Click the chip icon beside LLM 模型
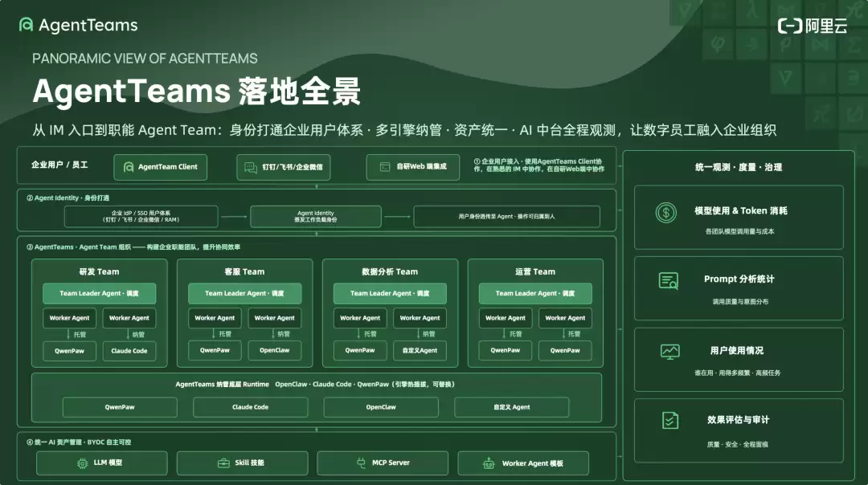Image resolution: width=868 pixels, height=485 pixels. pyautogui.click(x=82, y=463)
